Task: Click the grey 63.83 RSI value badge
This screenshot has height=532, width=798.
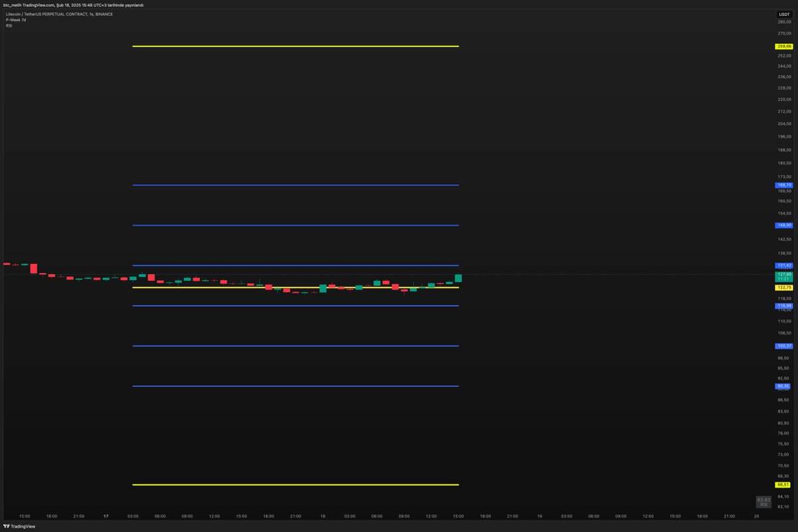Action: 763,502
